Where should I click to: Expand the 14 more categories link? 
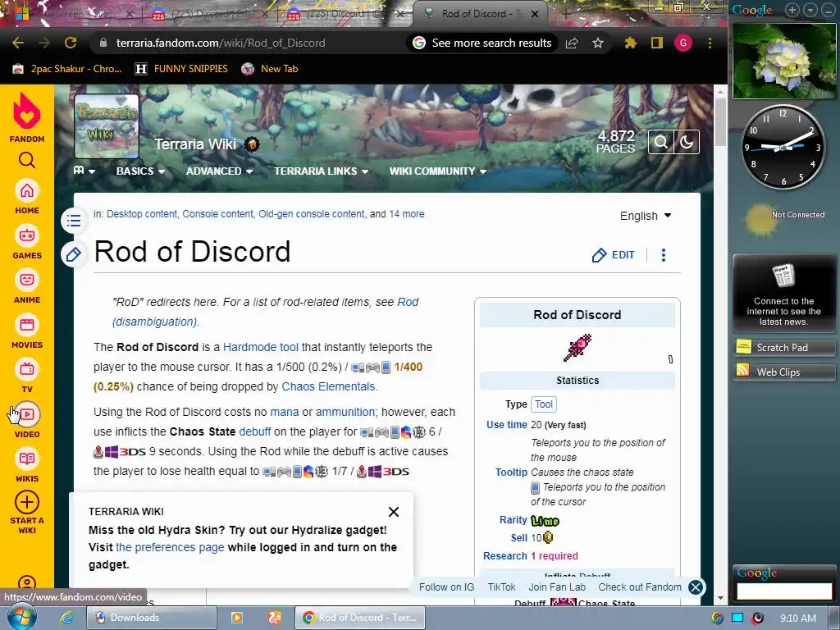[407, 214]
